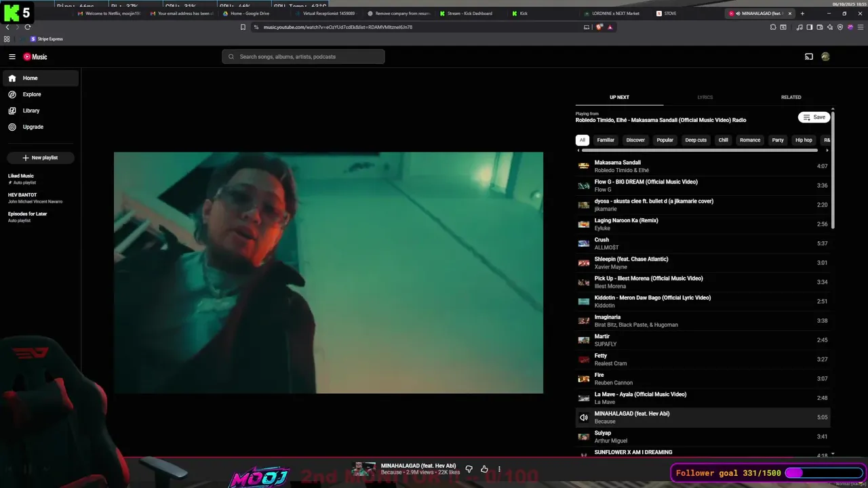The width and height of the screenshot is (868, 488).
Task: Bookmark the page via address bar icon
Action: coord(243,27)
